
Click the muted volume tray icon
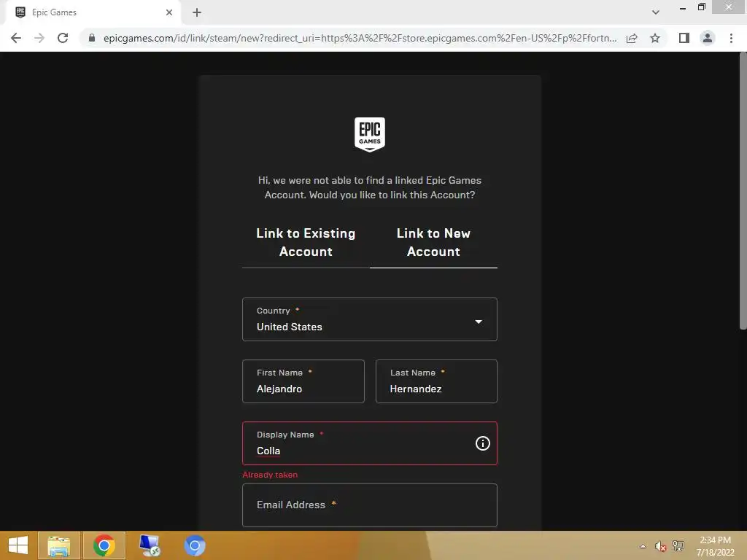click(x=659, y=546)
